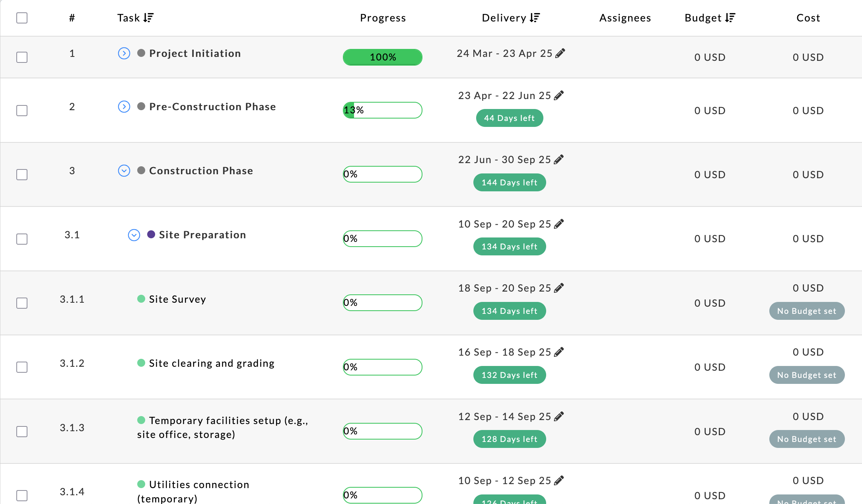Sort by Delivery column sort icon
This screenshot has width=862, height=504.
(535, 18)
